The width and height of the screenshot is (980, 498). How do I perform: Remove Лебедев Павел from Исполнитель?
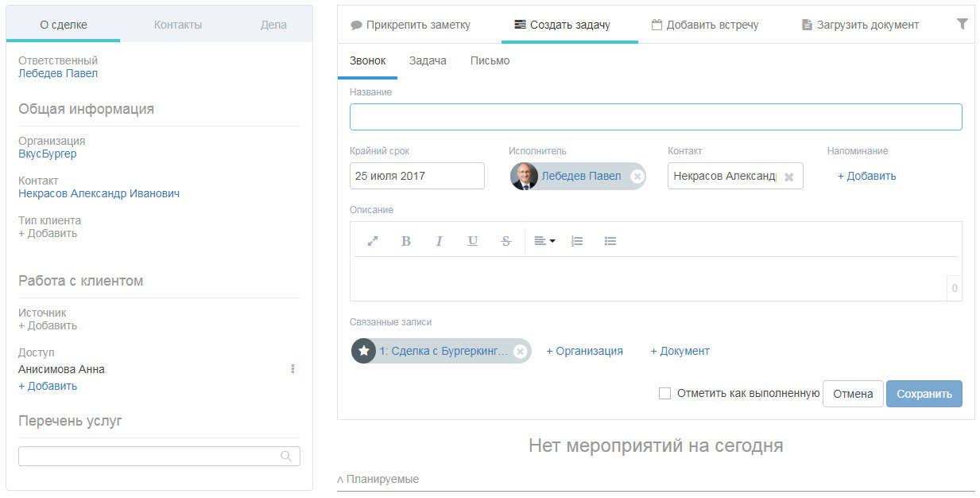637,177
